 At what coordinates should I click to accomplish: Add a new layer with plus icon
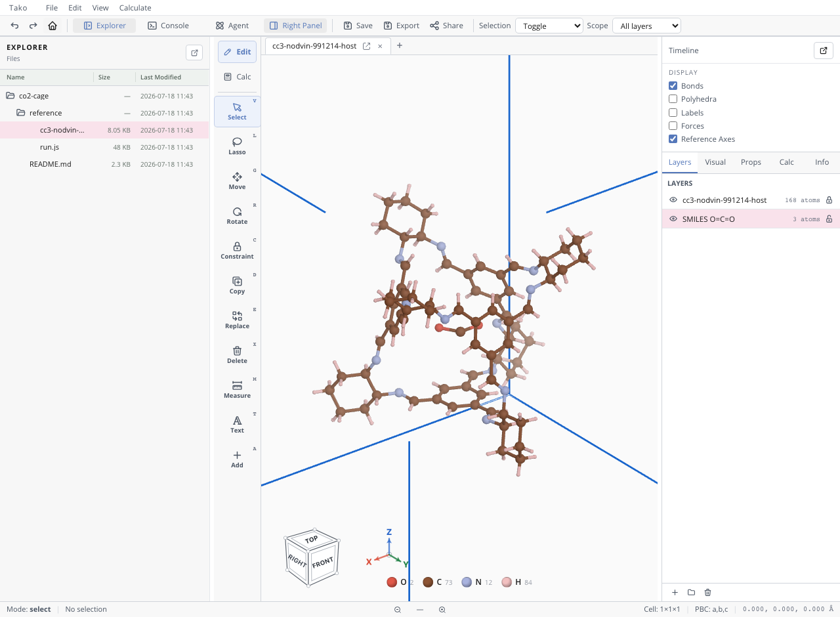(675, 592)
